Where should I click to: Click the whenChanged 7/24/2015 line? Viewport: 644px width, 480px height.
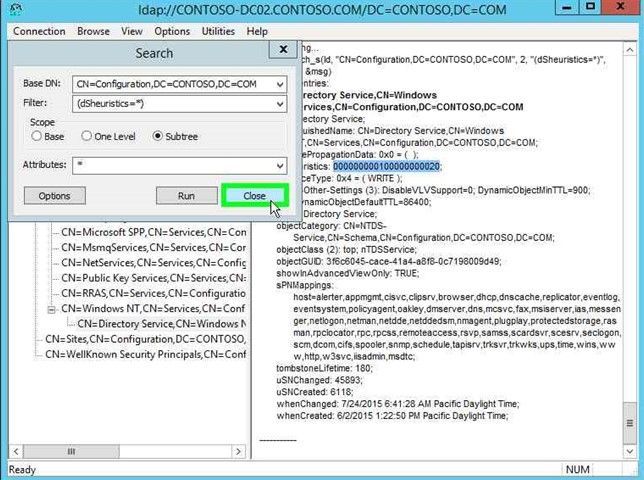pos(398,404)
